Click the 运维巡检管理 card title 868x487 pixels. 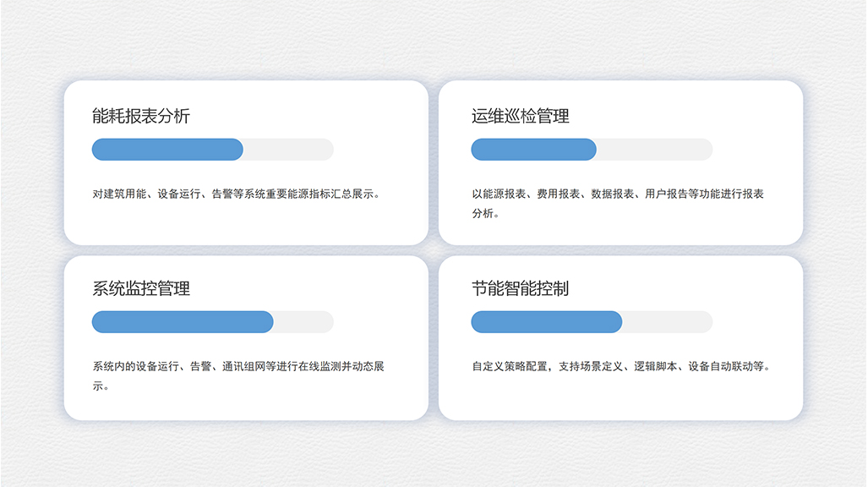tap(521, 116)
